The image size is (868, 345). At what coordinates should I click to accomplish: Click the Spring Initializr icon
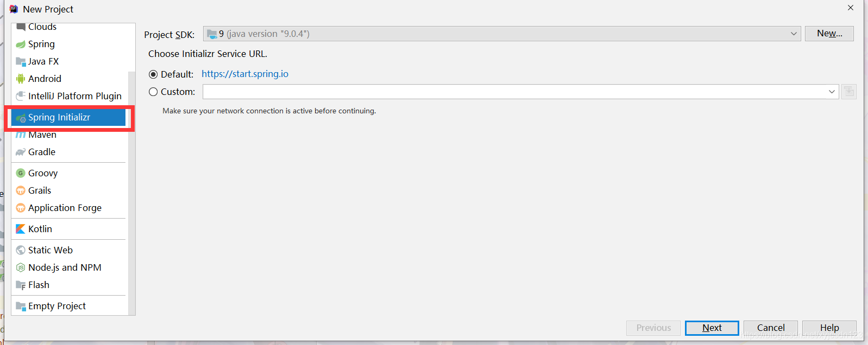[x=21, y=118]
